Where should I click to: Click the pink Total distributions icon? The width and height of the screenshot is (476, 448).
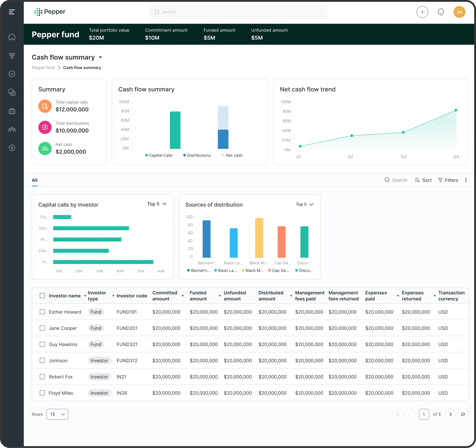(45, 127)
